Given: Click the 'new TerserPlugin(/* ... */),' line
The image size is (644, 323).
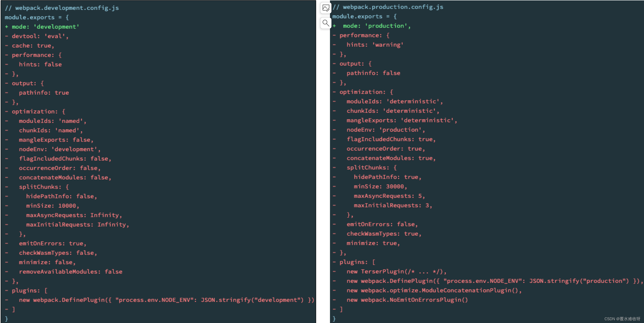Looking at the screenshot, I should [396, 272].
